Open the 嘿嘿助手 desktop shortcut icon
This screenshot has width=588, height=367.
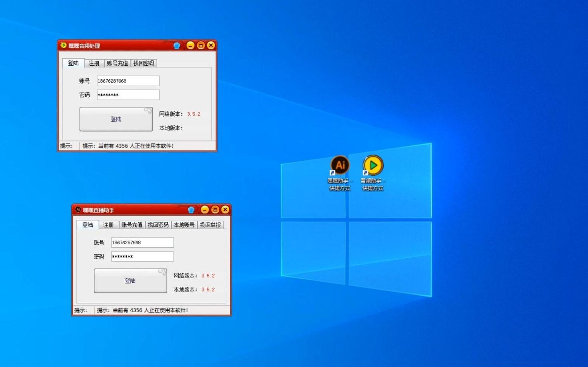tap(340, 173)
